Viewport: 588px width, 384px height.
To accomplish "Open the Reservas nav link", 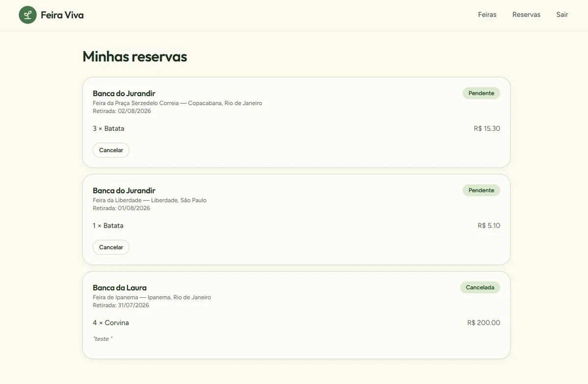I will [526, 15].
